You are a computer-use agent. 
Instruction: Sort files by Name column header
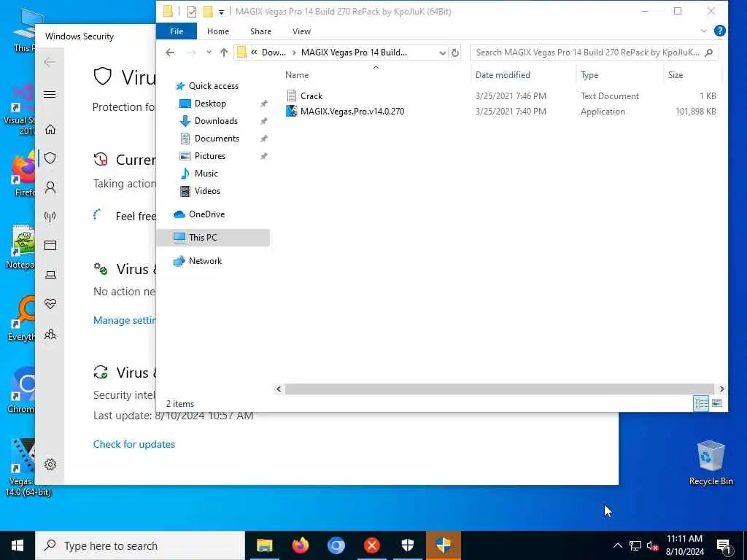click(376, 75)
